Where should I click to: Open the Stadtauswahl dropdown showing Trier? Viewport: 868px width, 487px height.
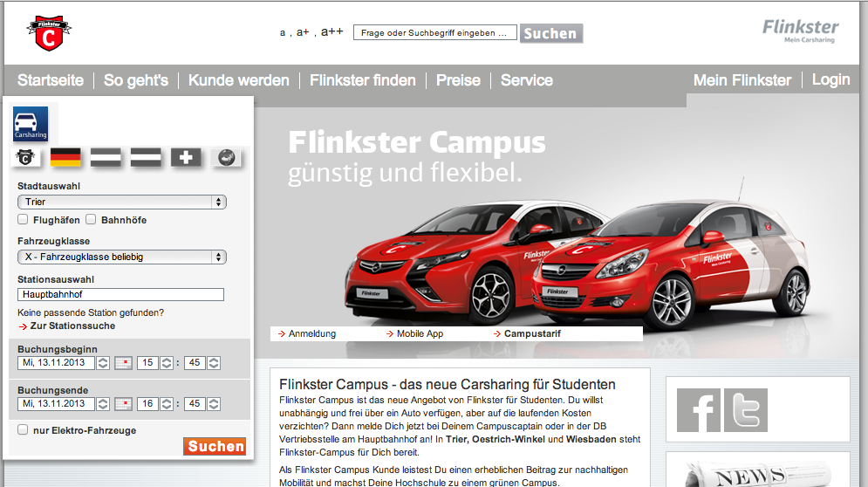122,202
